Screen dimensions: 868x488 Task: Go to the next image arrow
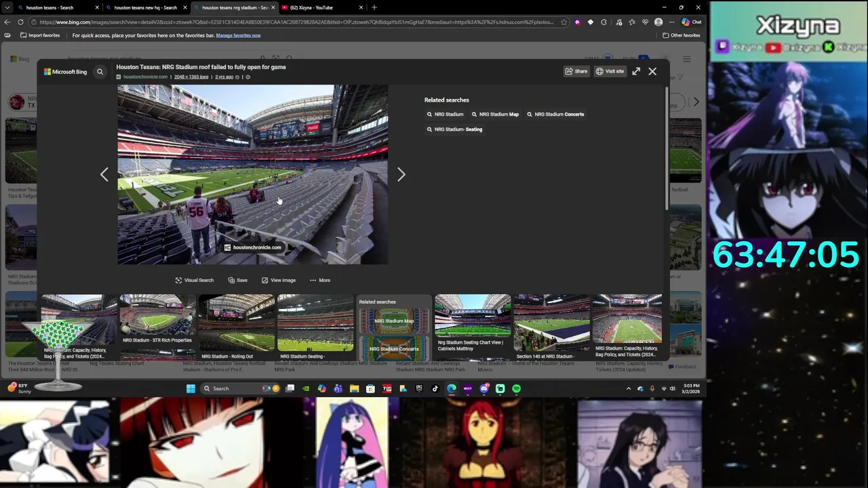coord(401,175)
